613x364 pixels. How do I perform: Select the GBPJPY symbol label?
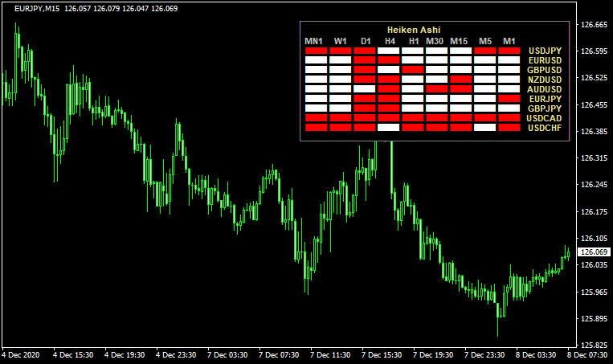(x=544, y=108)
